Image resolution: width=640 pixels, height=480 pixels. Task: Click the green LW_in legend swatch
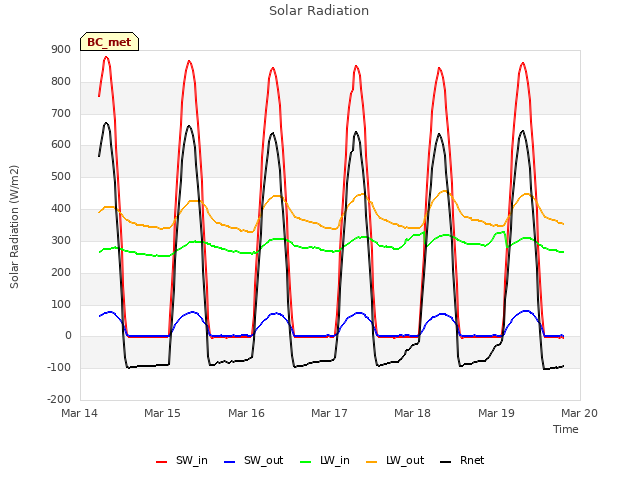(306, 462)
